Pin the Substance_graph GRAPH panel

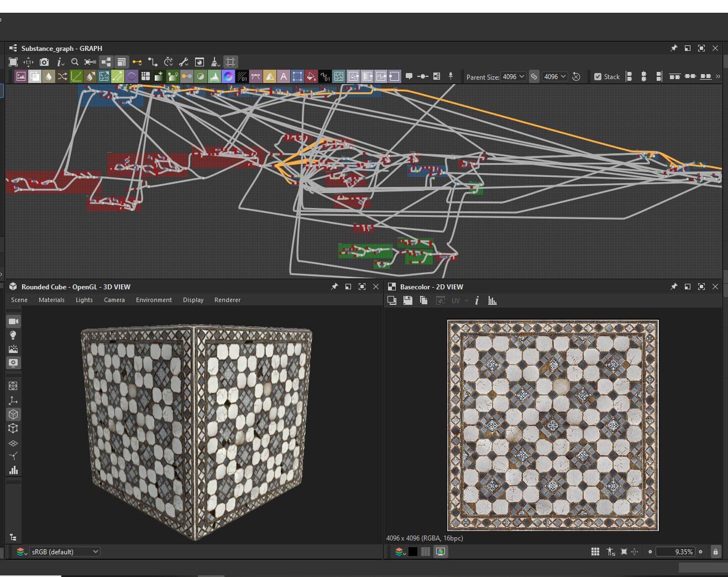click(674, 48)
